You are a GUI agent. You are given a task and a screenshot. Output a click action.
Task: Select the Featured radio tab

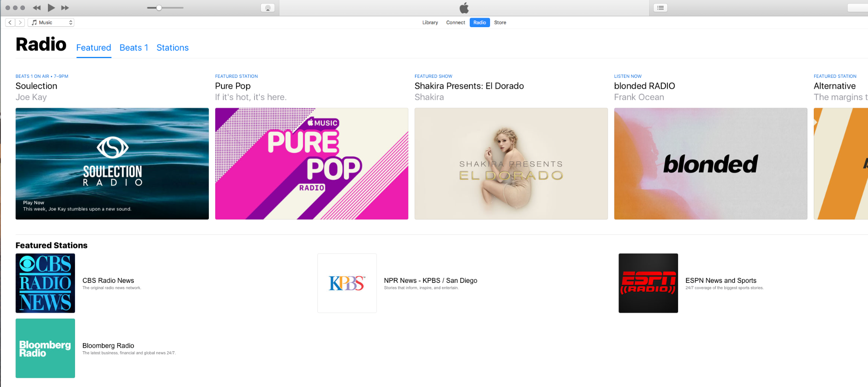click(94, 48)
